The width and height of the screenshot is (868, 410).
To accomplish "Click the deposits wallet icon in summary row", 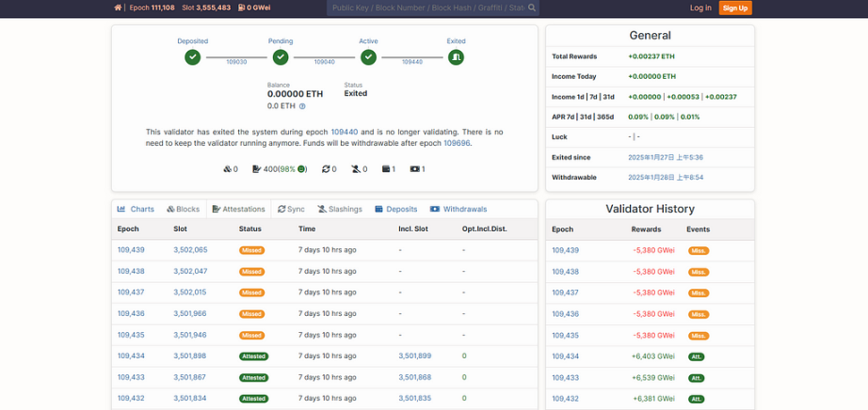I will (x=386, y=169).
